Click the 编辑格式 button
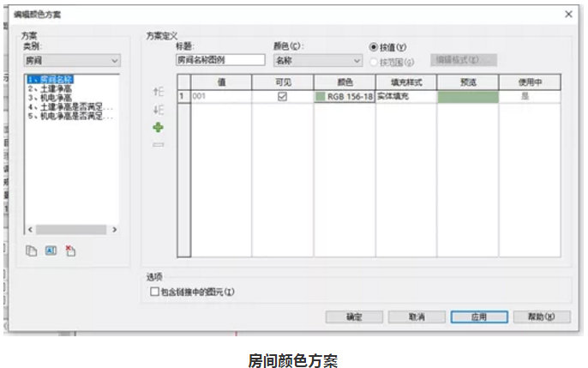 tap(464, 60)
